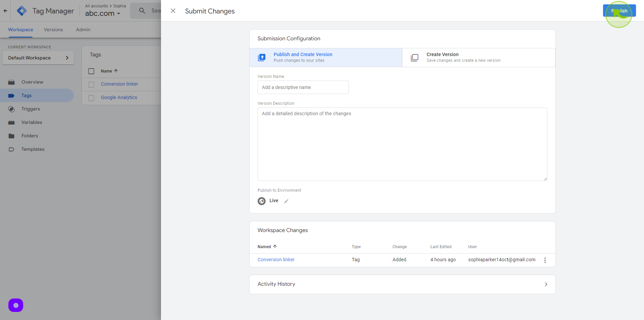Click the Type column header
This screenshot has width=644, height=320.
(x=356, y=246)
